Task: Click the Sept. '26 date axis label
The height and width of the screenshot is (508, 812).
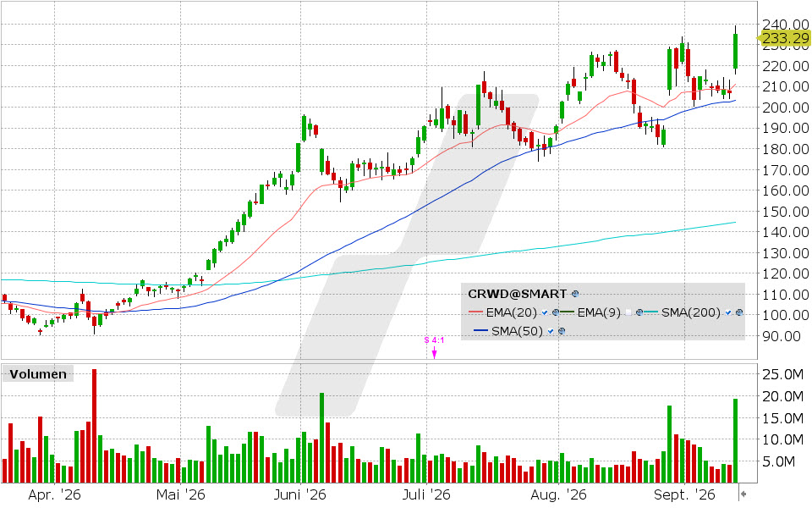Action: click(x=684, y=494)
